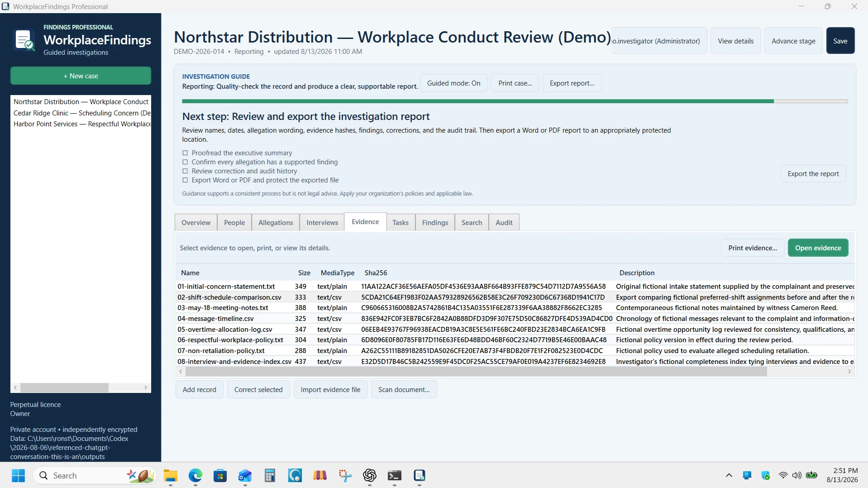
Task: Click Export report... button
Action: click(572, 83)
